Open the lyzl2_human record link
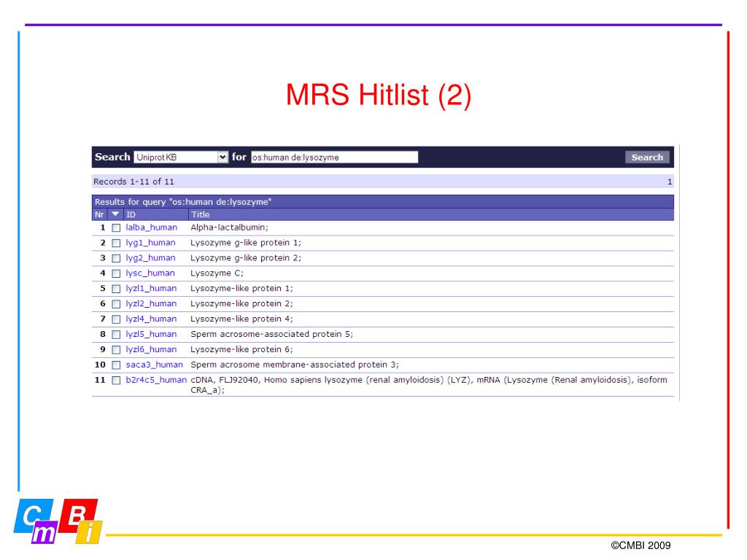747x560 pixels. 151,304
